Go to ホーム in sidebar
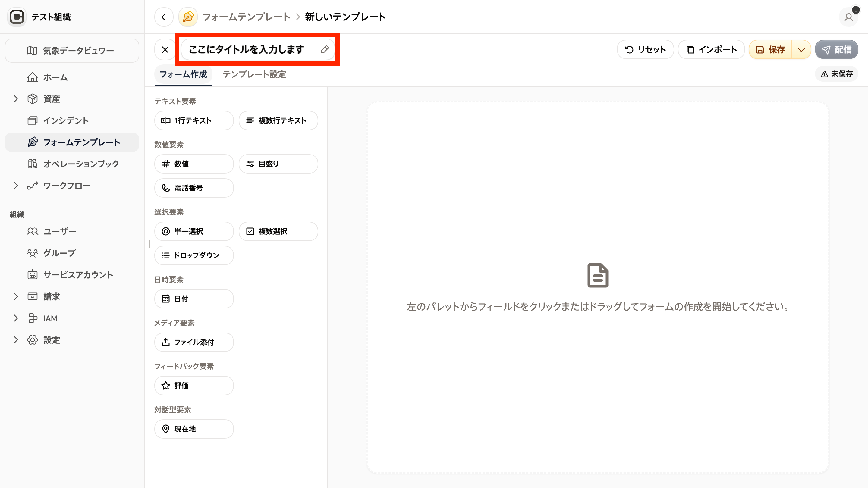868x488 pixels. pos(72,77)
